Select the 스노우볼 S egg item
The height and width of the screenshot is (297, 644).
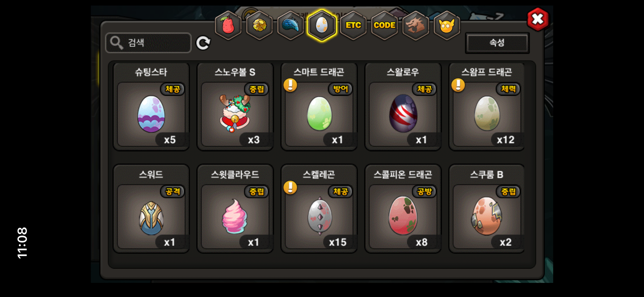(x=235, y=107)
